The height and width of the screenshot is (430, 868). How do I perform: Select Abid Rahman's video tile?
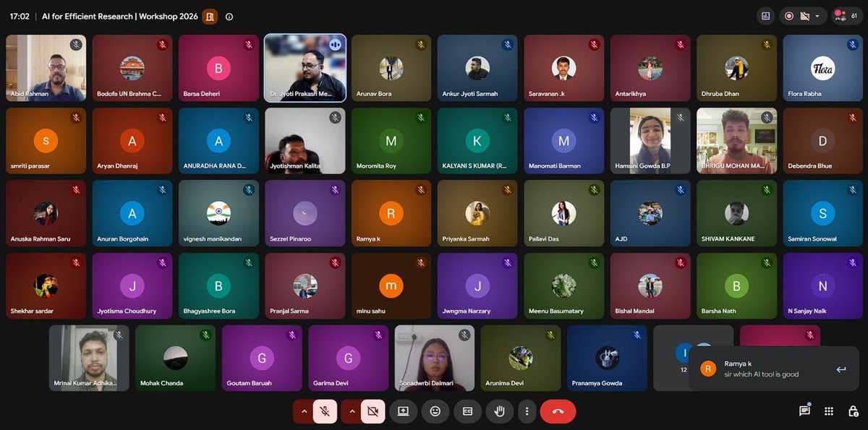point(46,68)
